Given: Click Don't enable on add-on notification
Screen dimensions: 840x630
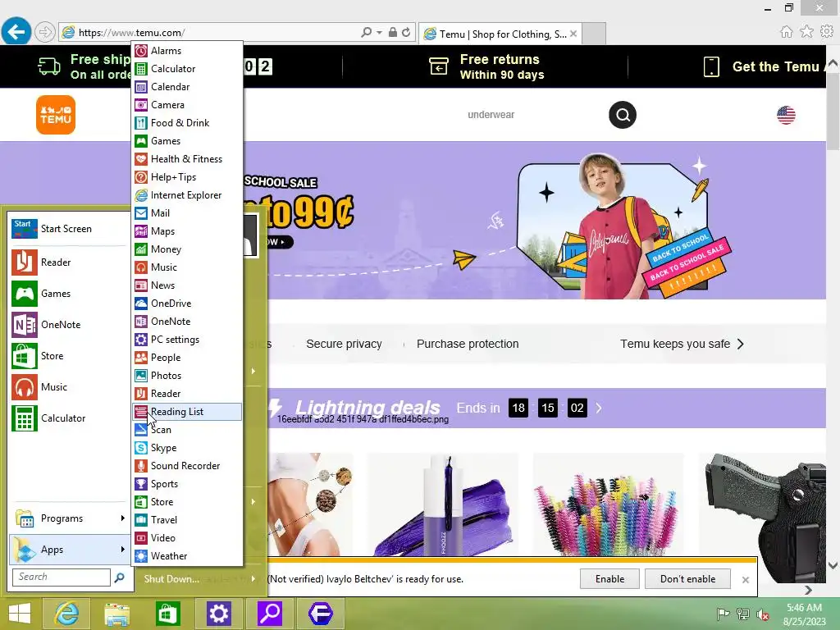Looking at the screenshot, I should click(x=687, y=578).
